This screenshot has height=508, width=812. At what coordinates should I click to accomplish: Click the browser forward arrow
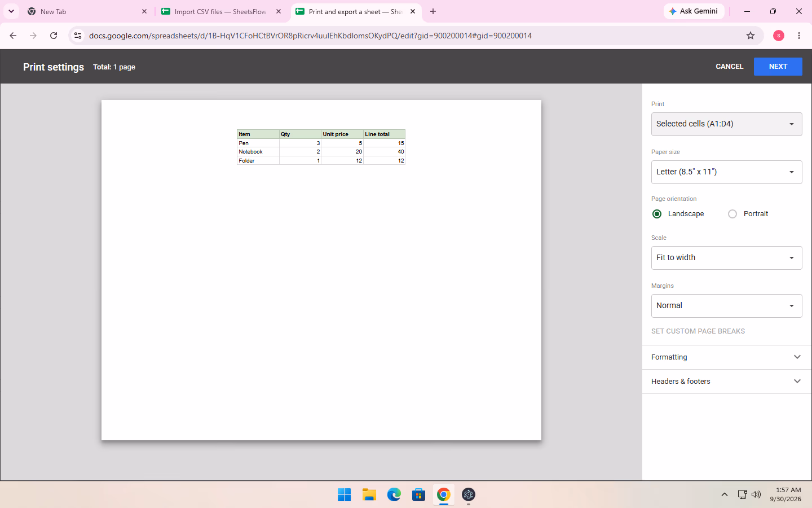(x=33, y=36)
